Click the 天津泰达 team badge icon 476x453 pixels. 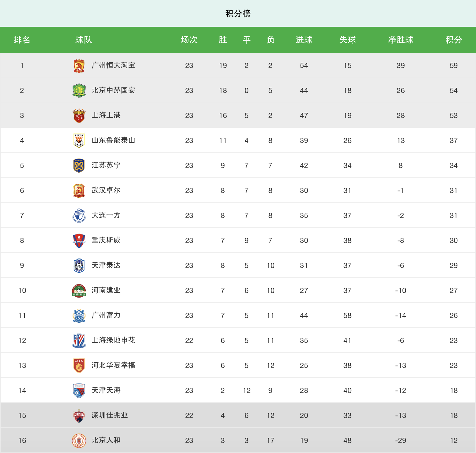[x=79, y=266]
